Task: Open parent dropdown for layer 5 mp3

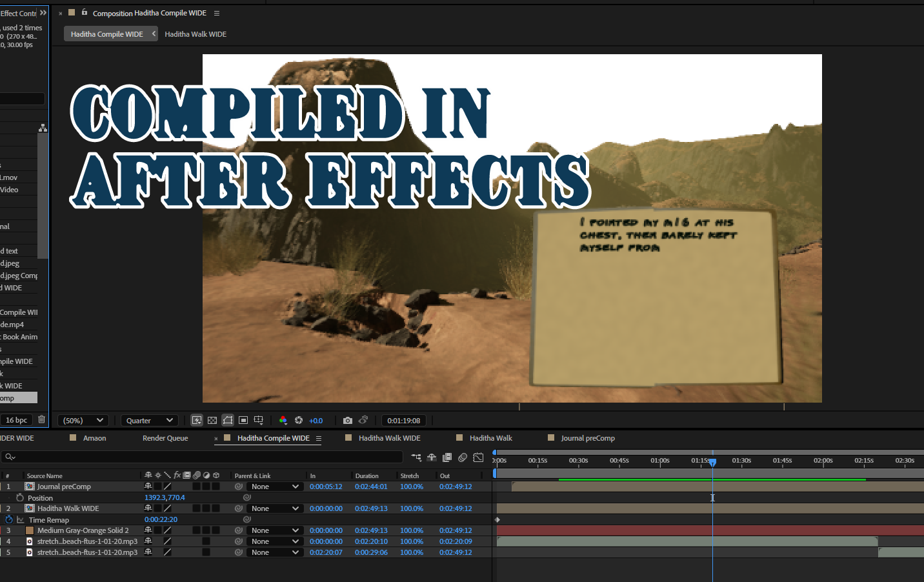Action: click(275, 552)
